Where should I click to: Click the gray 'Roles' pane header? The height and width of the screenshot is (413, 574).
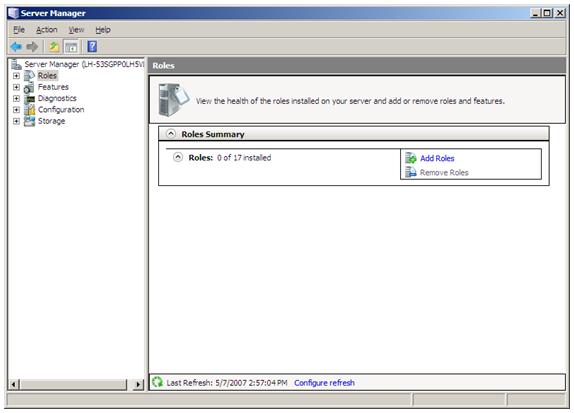[357, 66]
